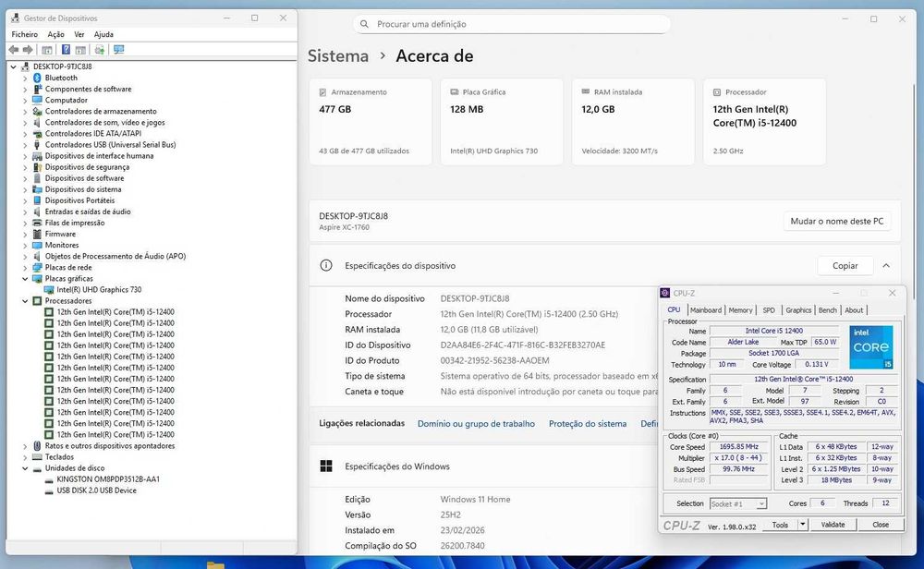Switch to the Memory tab in CPU-Z

(740, 309)
